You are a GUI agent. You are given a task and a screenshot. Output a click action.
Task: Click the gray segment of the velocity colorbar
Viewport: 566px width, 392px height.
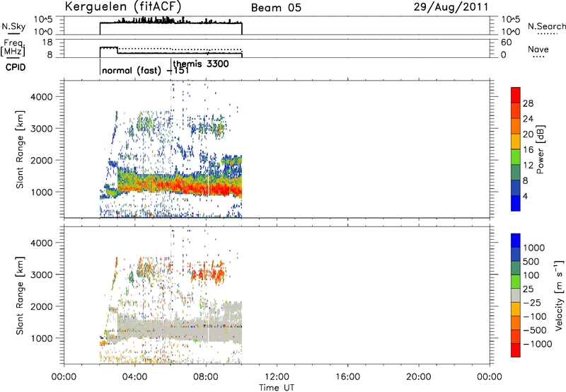516,296
